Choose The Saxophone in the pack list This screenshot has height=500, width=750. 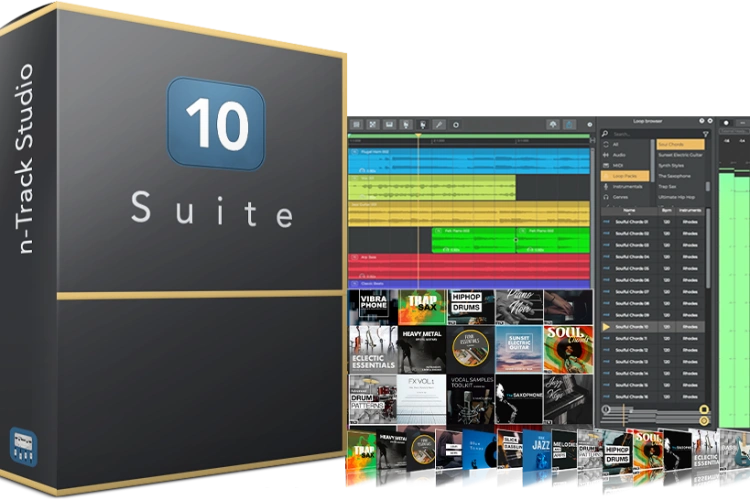(x=680, y=176)
